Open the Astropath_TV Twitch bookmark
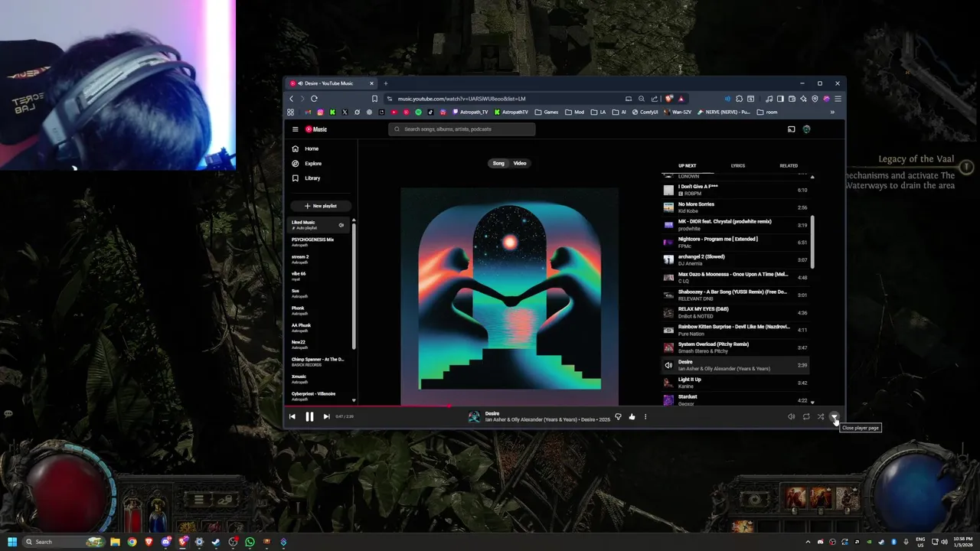The image size is (980, 551). coord(471,112)
